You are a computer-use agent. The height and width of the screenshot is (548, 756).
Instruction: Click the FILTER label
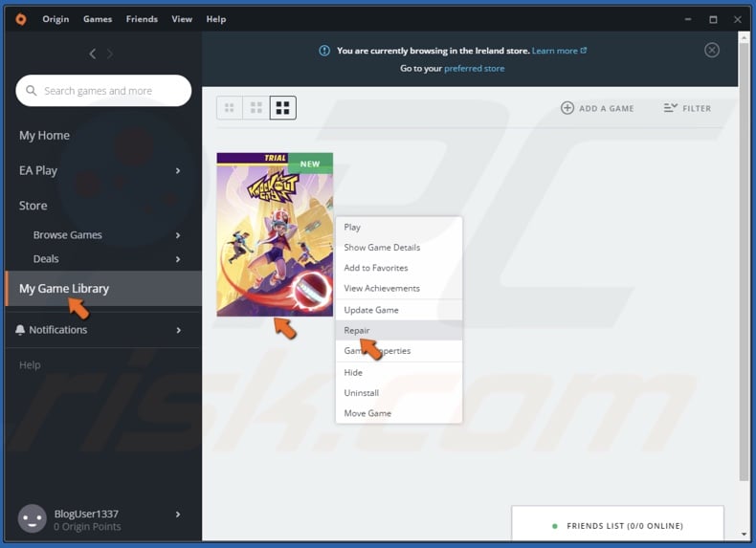point(697,108)
